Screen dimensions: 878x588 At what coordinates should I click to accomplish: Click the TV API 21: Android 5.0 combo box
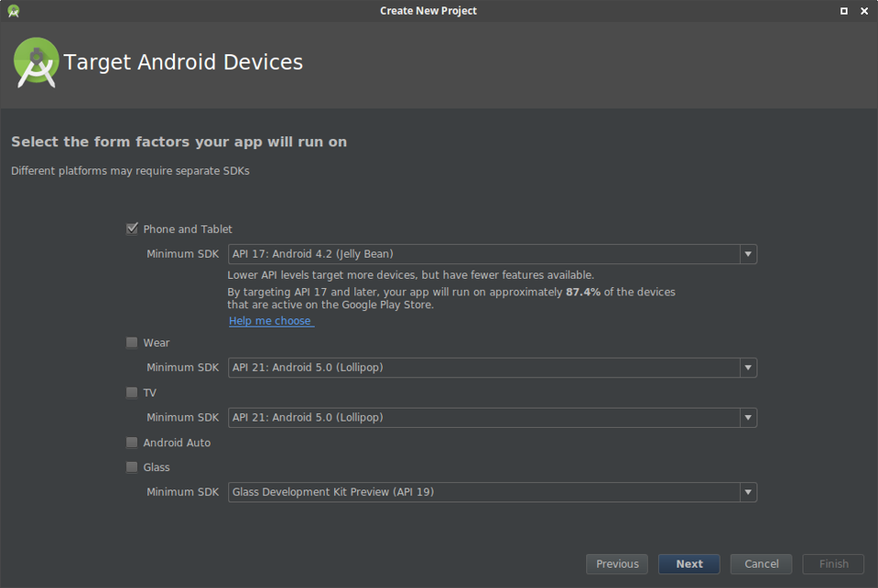[492, 418]
